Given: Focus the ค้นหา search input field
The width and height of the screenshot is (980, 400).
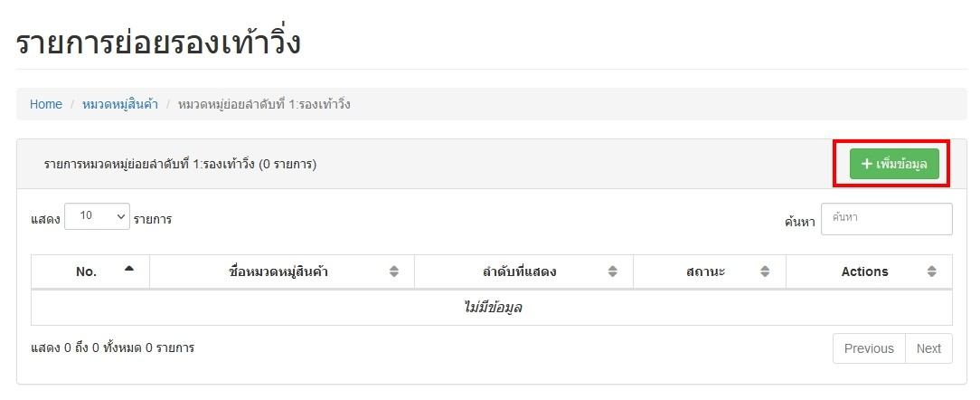Looking at the screenshot, I should point(886,219).
